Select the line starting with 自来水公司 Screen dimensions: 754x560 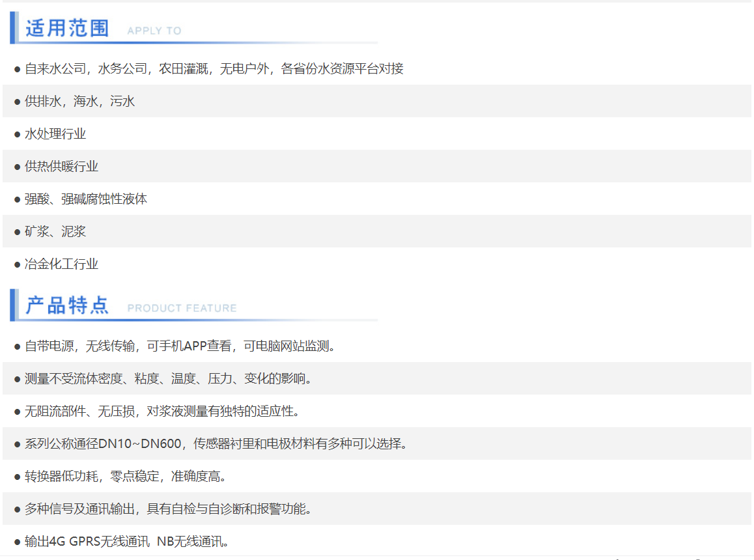pyautogui.click(x=214, y=68)
